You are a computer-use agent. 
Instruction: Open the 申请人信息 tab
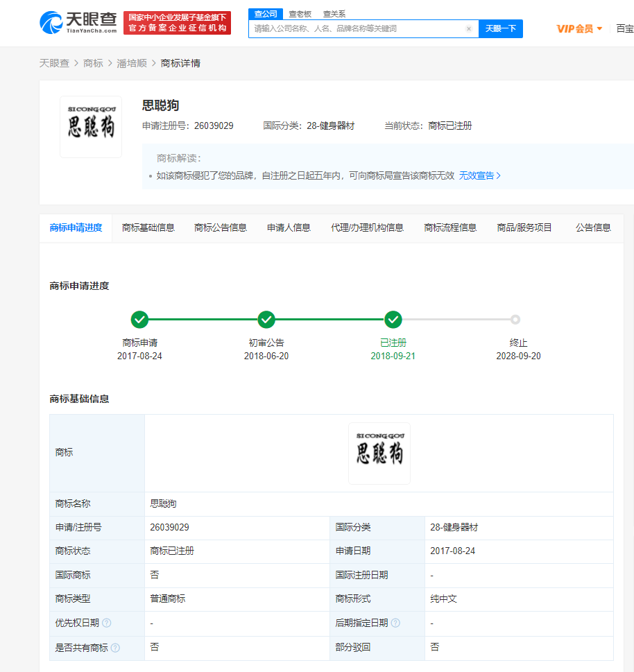(x=289, y=227)
